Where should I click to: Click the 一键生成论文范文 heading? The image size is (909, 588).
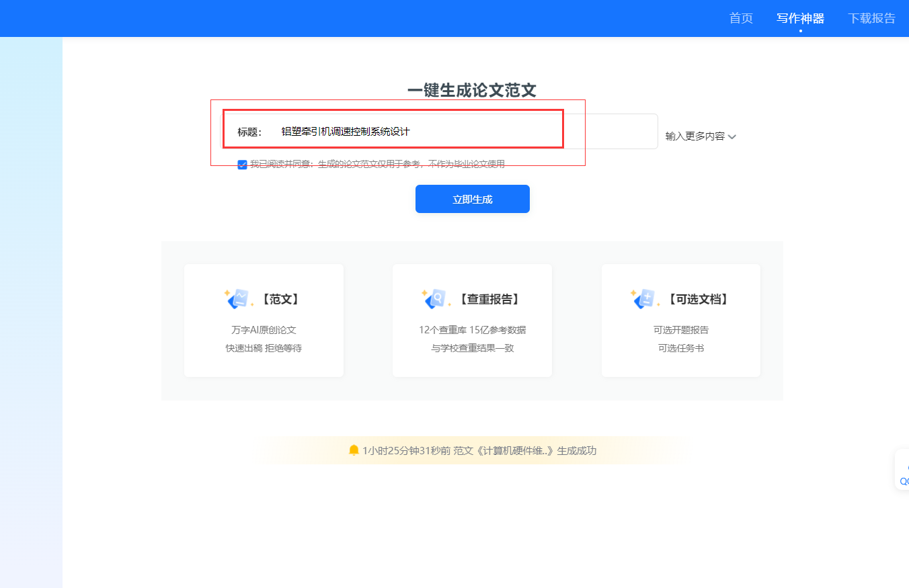472,91
